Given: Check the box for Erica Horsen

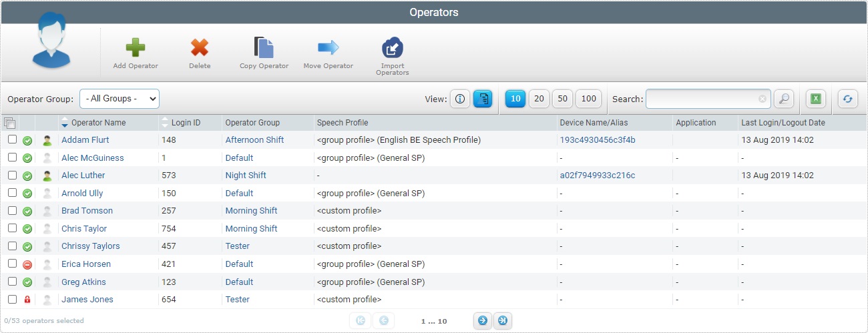Looking at the screenshot, I should pos(12,264).
